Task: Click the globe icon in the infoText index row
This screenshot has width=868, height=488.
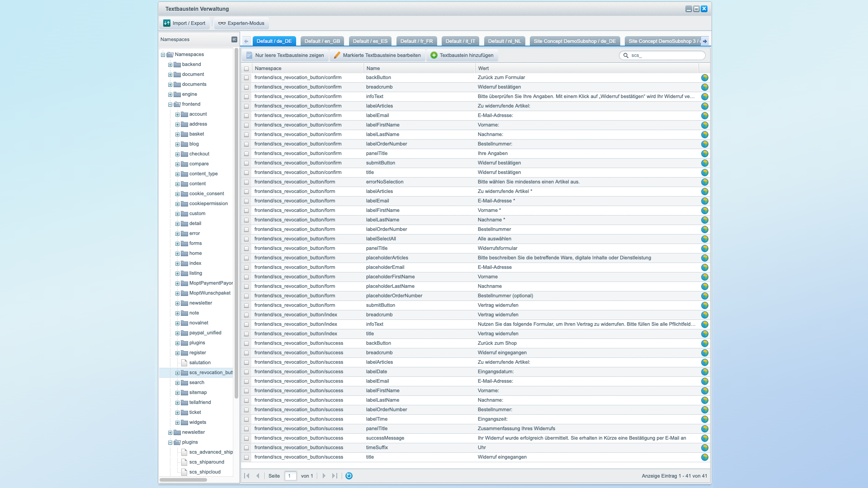Action: (704, 324)
